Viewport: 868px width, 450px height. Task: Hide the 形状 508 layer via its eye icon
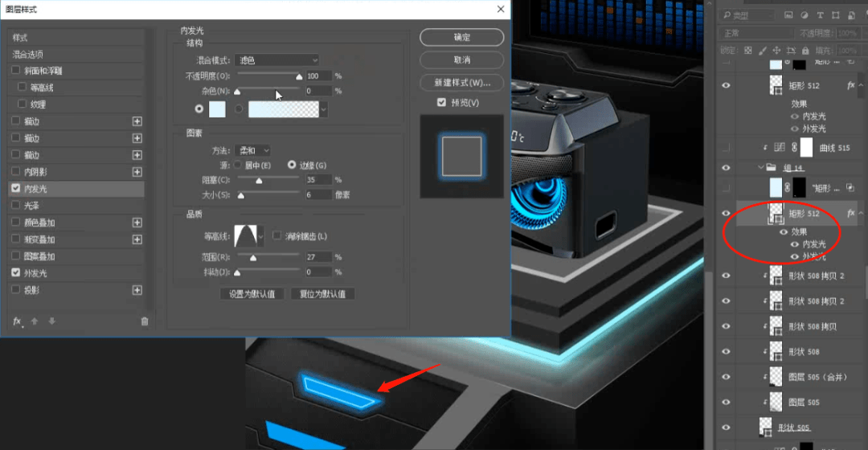click(726, 351)
